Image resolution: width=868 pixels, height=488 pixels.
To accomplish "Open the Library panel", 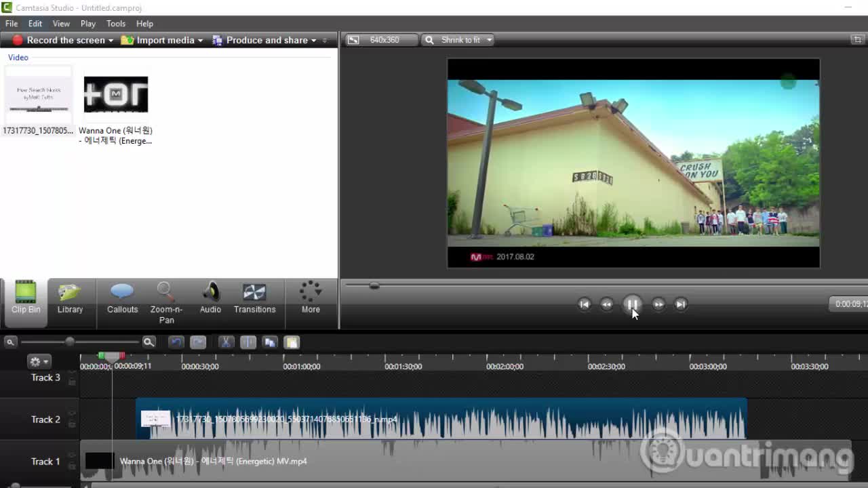I will point(70,298).
